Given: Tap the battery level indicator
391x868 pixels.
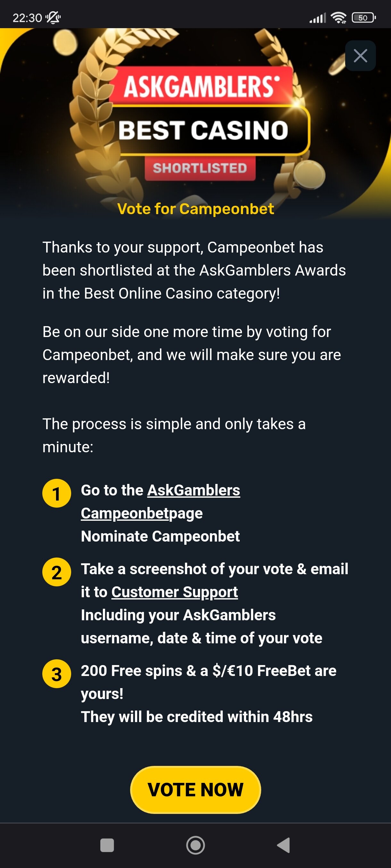Looking at the screenshot, I should (x=363, y=18).
